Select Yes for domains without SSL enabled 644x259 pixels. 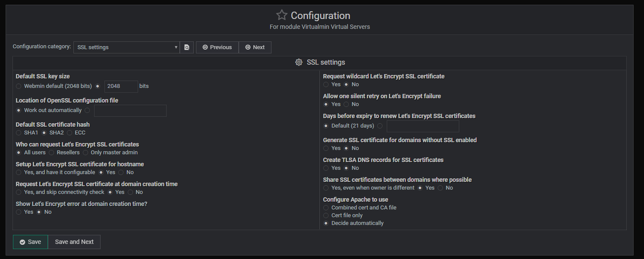tap(326, 148)
